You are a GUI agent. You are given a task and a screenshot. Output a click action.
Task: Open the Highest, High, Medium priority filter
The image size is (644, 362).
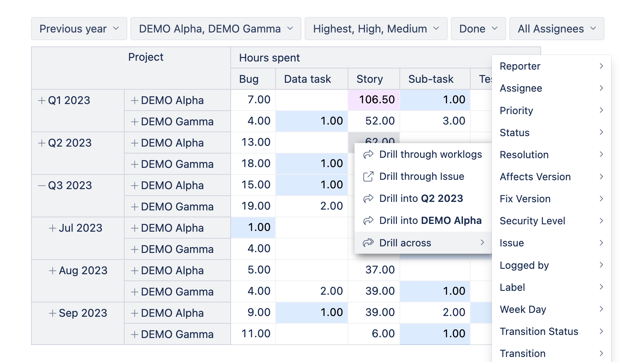tap(376, 29)
